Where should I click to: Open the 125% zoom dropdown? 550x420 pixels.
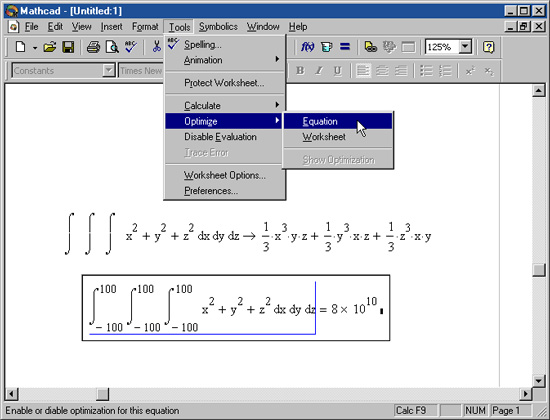(465, 47)
